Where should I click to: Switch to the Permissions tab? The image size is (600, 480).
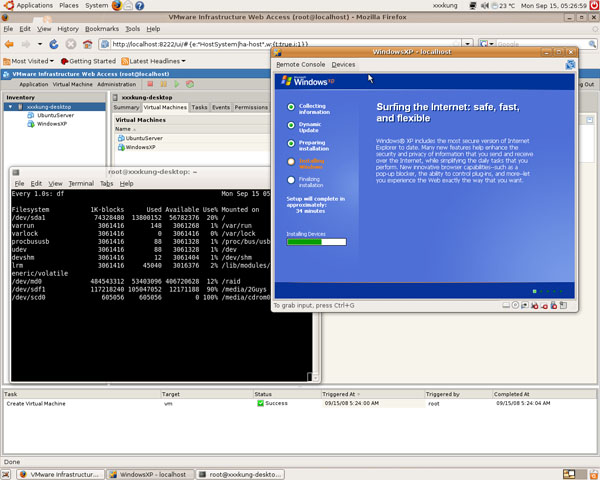[251, 108]
